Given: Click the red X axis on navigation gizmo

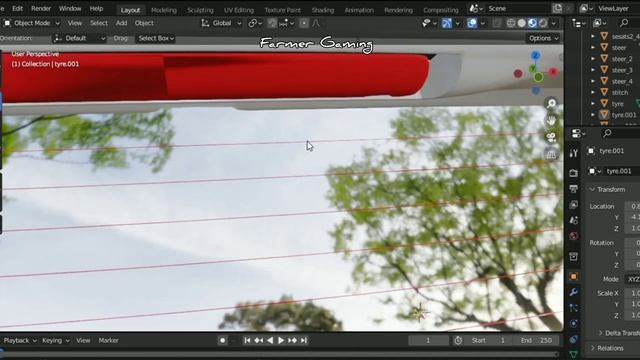Looking at the screenshot, I should [x=553, y=72].
